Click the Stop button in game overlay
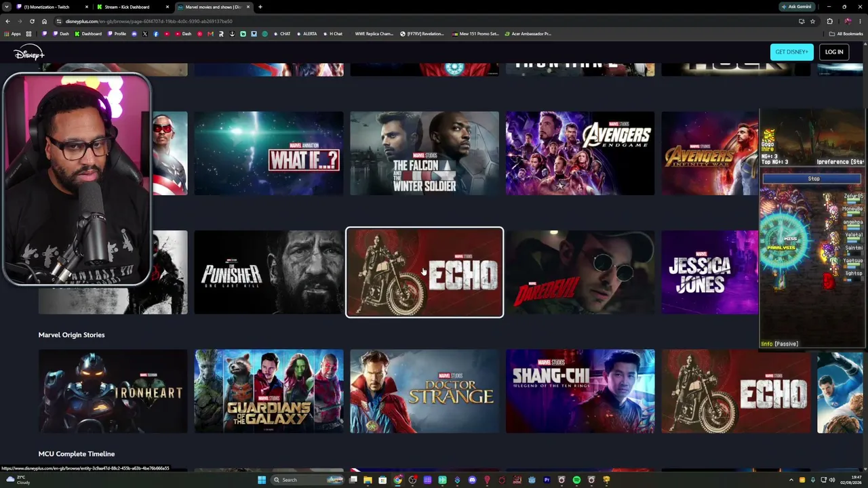Image resolution: width=868 pixels, height=488 pixels. 813,179
